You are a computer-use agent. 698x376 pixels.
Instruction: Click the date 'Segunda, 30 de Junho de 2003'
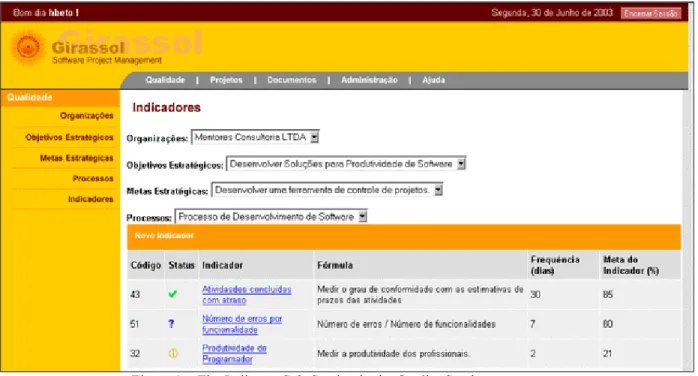(x=552, y=13)
